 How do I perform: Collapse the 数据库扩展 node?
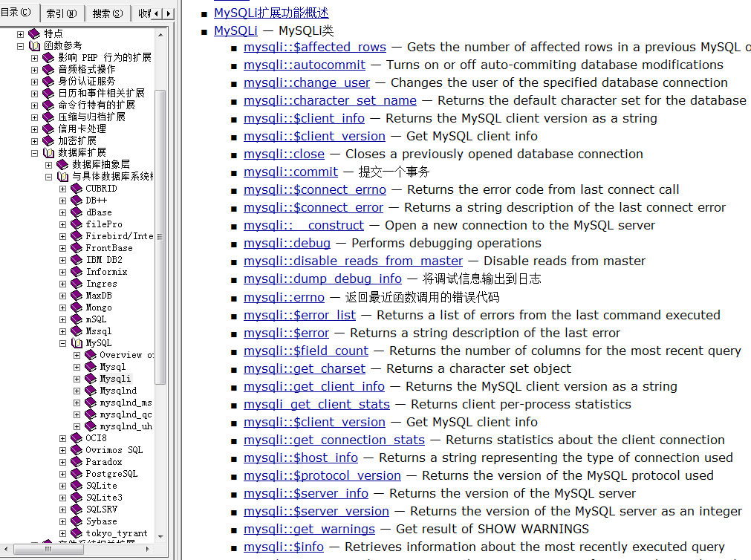[34, 153]
